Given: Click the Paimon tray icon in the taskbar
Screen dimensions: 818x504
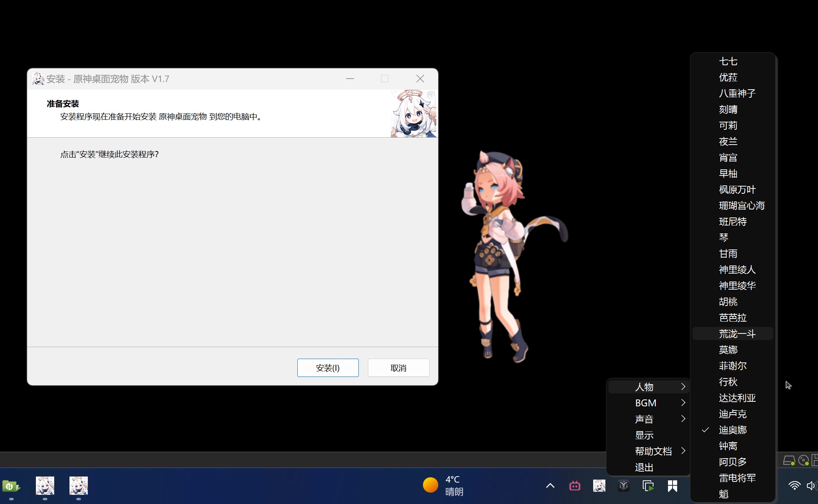Looking at the screenshot, I should 599,486.
